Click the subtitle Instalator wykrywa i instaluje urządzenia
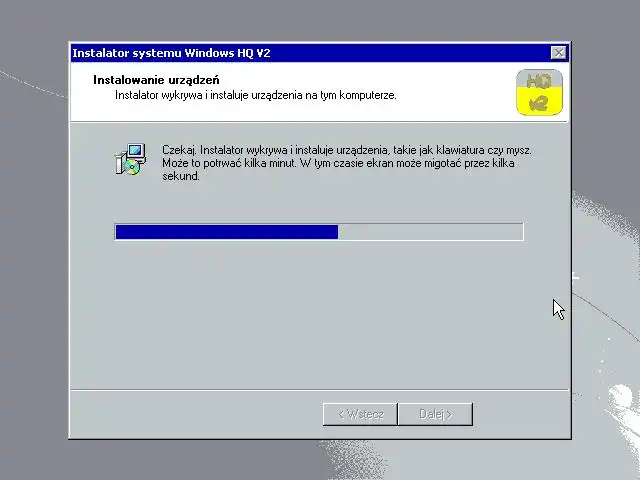The height and width of the screenshot is (480, 640). [256, 96]
